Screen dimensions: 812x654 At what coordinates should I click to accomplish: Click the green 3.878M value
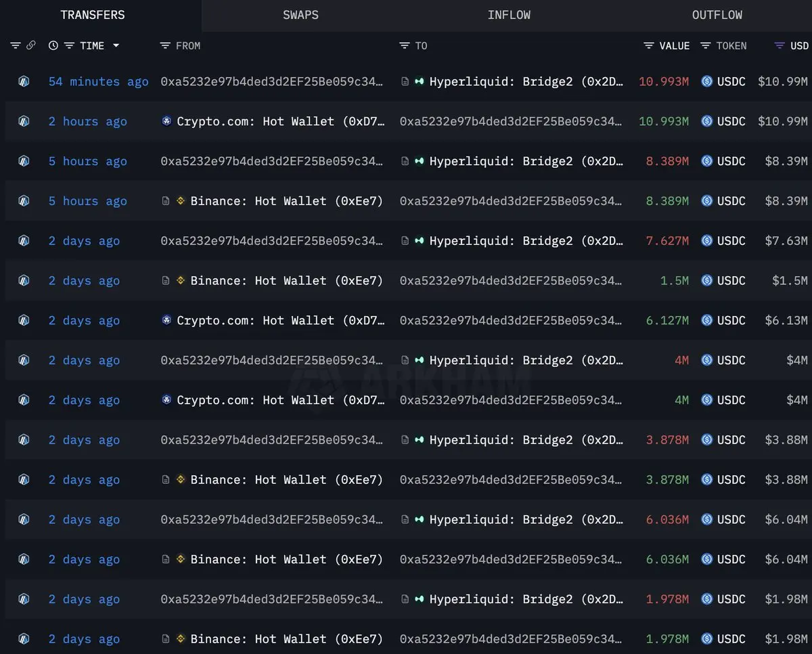[667, 479]
